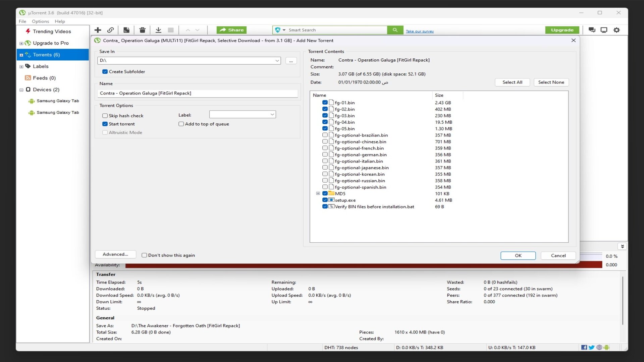Click the Take our survey link
Viewport: 644px width, 362px height.
coord(420,31)
